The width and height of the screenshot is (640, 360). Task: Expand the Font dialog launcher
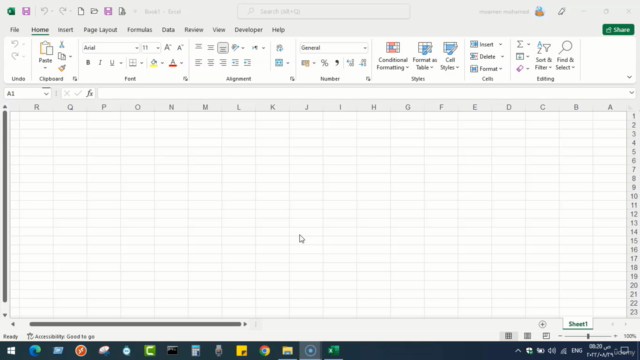click(x=185, y=79)
